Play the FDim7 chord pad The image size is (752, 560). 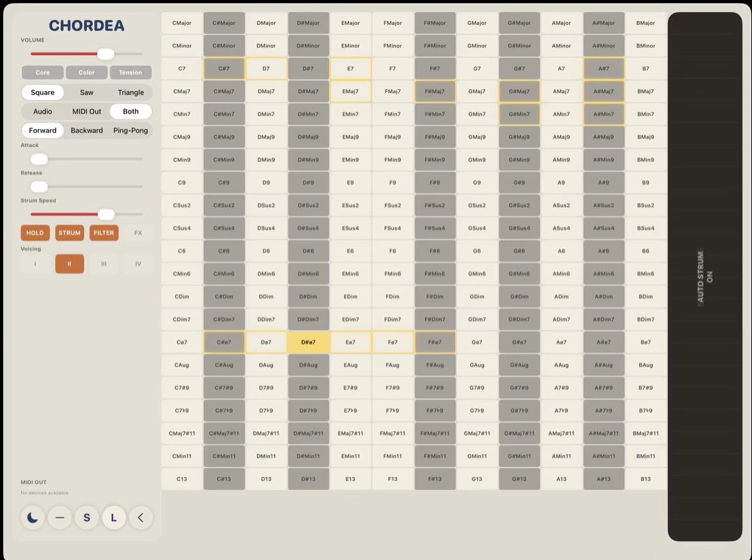pyautogui.click(x=393, y=320)
